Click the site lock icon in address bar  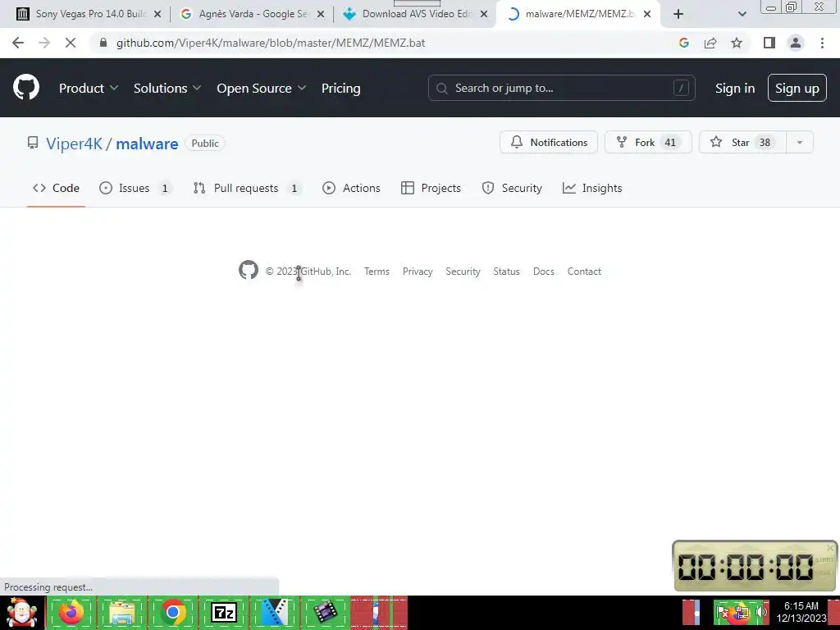[x=103, y=43]
